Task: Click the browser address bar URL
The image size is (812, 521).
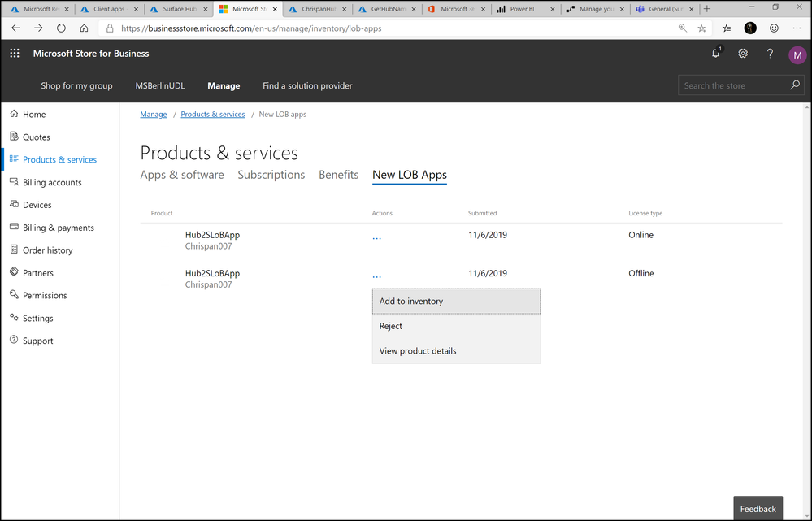Action: [251, 28]
